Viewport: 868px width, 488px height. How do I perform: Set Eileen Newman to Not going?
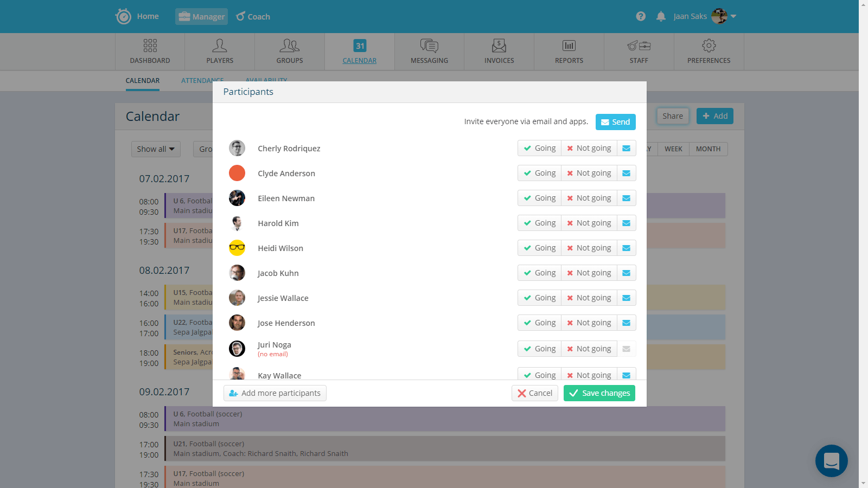(589, 198)
